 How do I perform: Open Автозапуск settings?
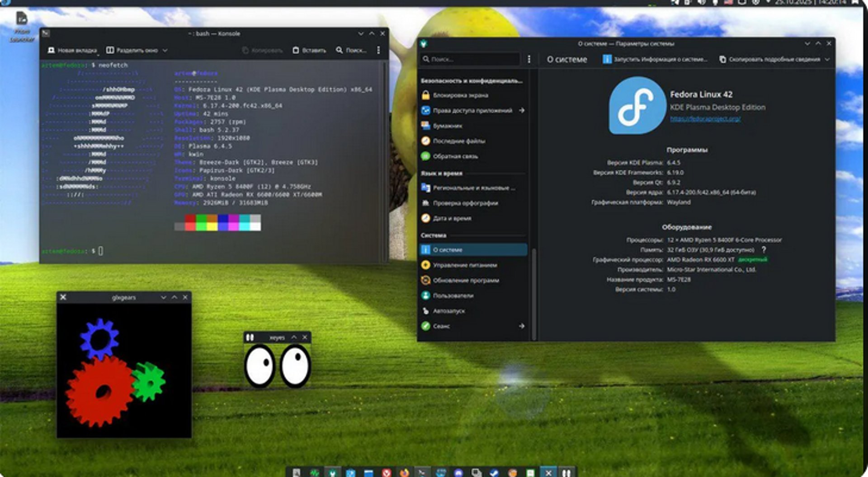point(473,311)
